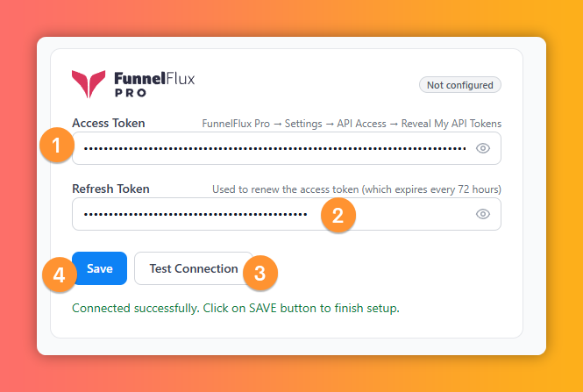Click the Access Token field label
The height and width of the screenshot is (392, 583).
point(109,123)
